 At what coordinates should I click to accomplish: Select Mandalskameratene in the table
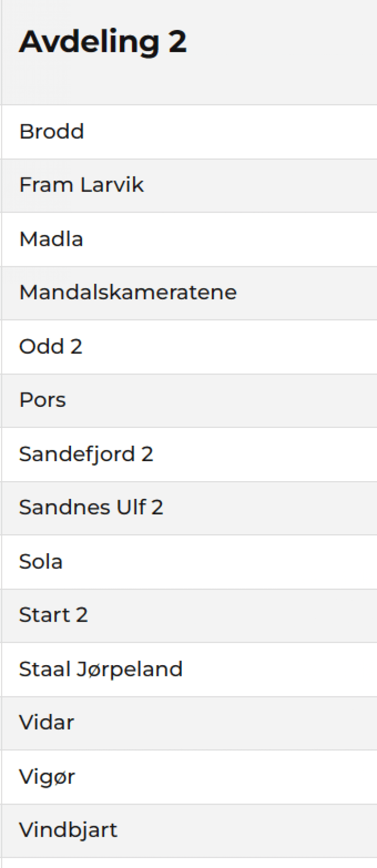pos(189,293)
